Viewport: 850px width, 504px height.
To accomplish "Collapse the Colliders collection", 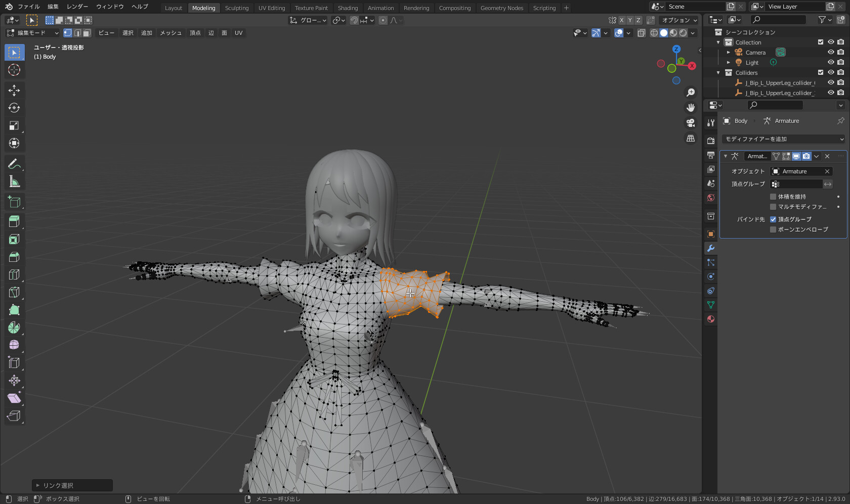I will 718,73.
